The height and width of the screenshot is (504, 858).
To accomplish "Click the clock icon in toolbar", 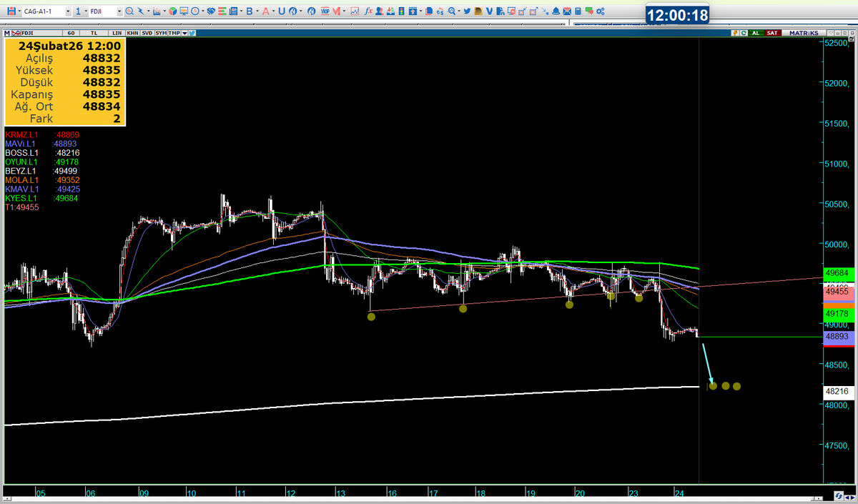I will [x=195, y=11].
